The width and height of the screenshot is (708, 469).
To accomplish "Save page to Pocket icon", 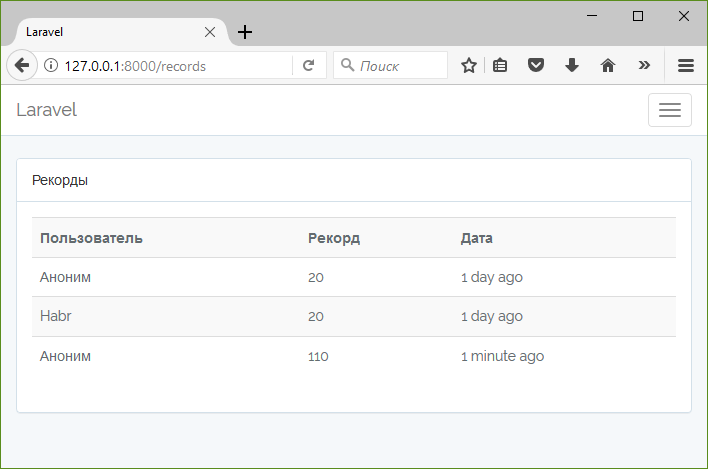I will pos(536,66).
